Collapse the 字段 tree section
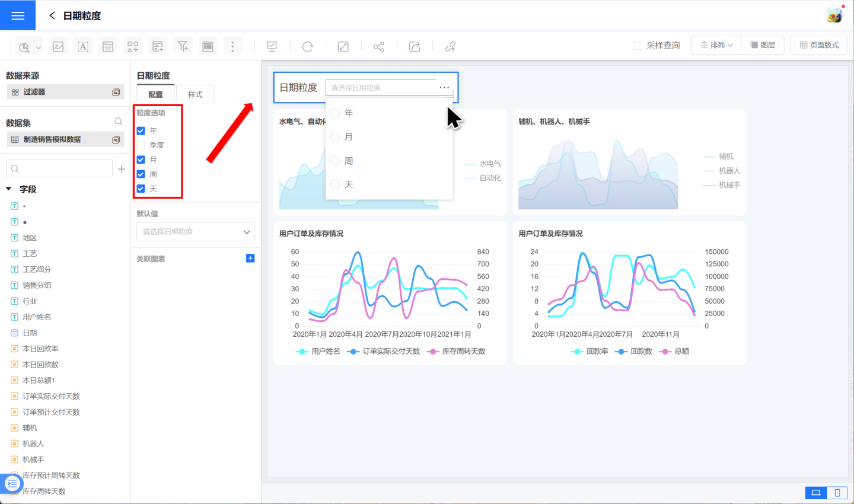This screenshot has width=854, height=504. pyautogui.click(x=9, y=189)
